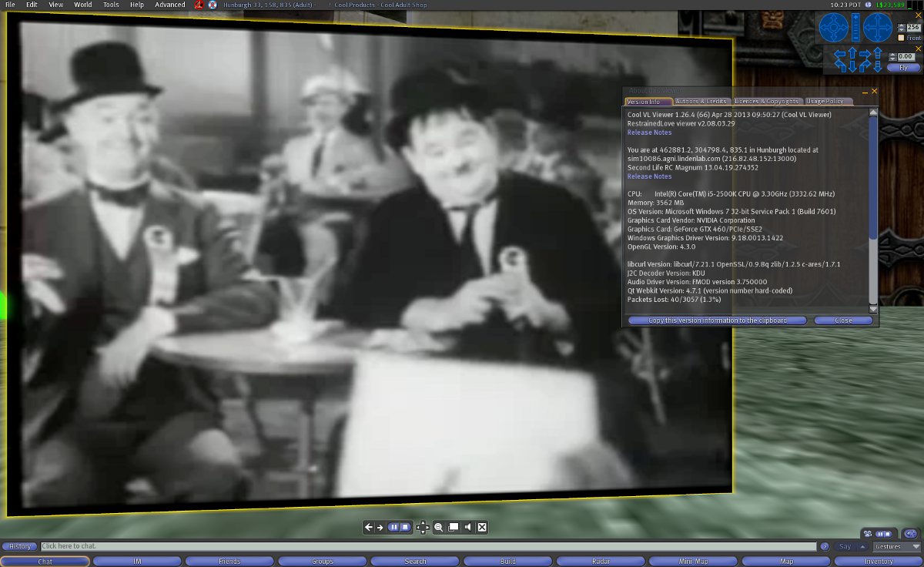924x567 pixels.
Task: Enable the Front camera checkbox
Action: [901, 38]
